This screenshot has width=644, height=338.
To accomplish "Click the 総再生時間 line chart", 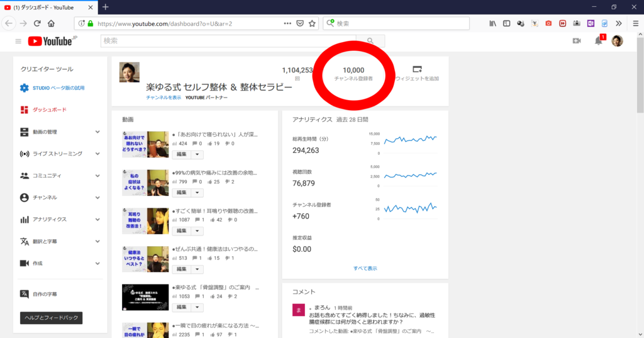I will [410, 140].
